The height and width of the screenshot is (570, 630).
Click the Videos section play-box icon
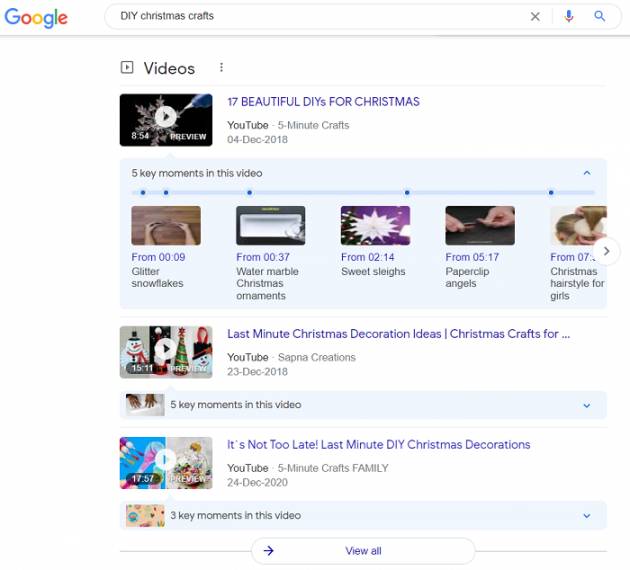point(127,67)
